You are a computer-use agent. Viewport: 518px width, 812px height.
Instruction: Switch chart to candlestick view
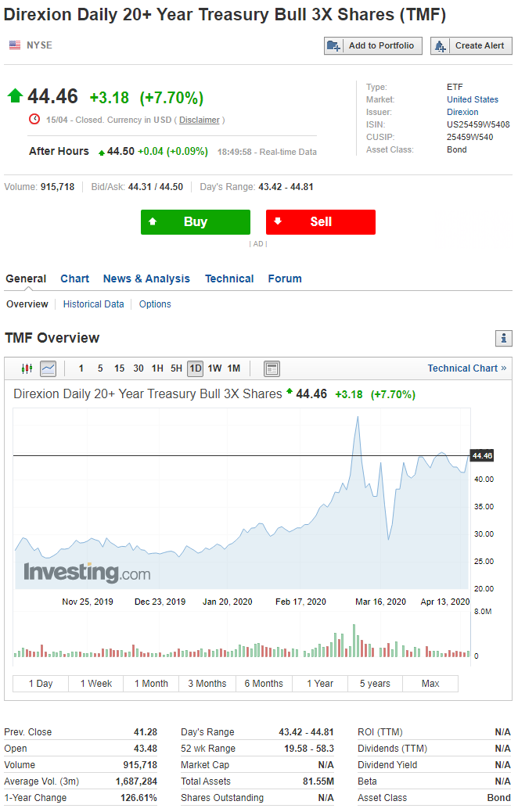[27, 368]
